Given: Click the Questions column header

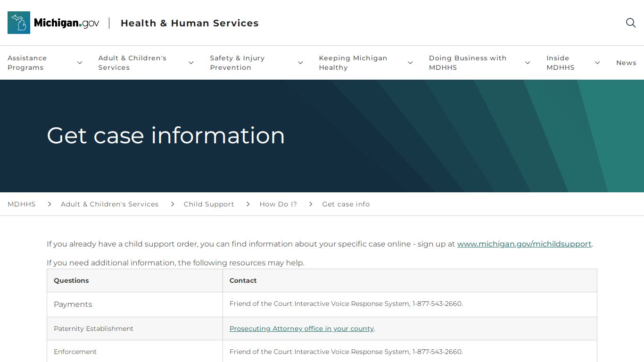Looking at the screenshot, I should click(x=135, y=280).
